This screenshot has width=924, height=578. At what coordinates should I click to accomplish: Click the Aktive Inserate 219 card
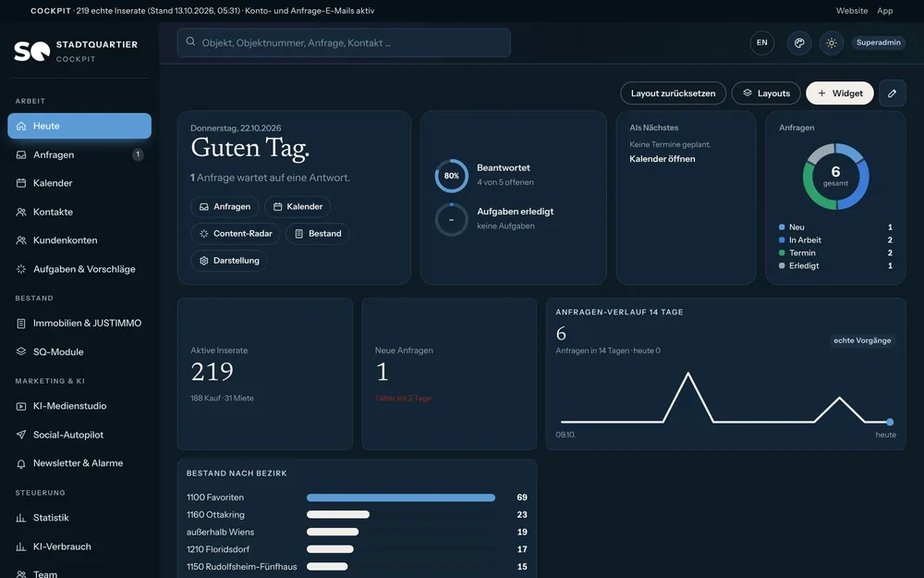(x=265, y=374)
